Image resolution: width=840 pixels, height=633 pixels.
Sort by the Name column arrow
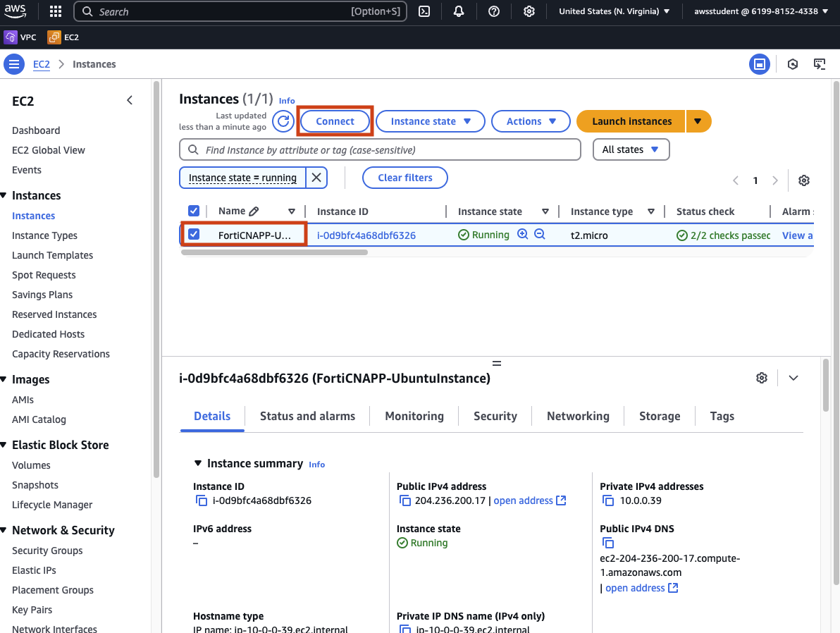tap(292, 211)
